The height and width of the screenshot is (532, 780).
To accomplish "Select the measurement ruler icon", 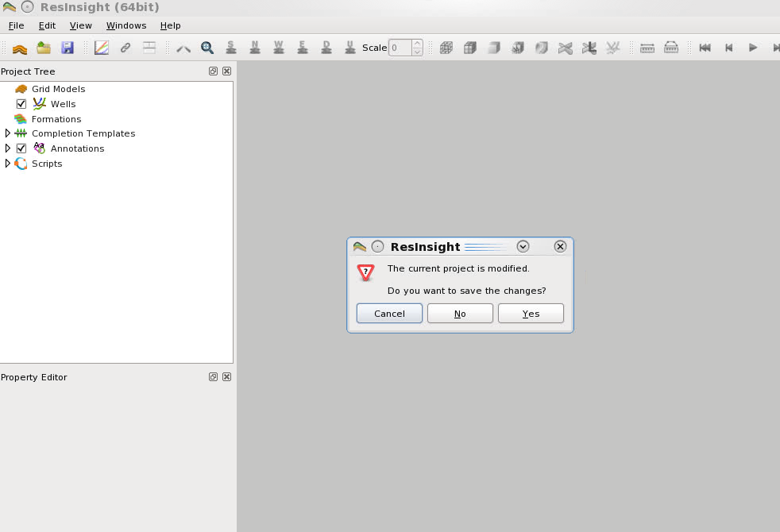I will (646, 48).
